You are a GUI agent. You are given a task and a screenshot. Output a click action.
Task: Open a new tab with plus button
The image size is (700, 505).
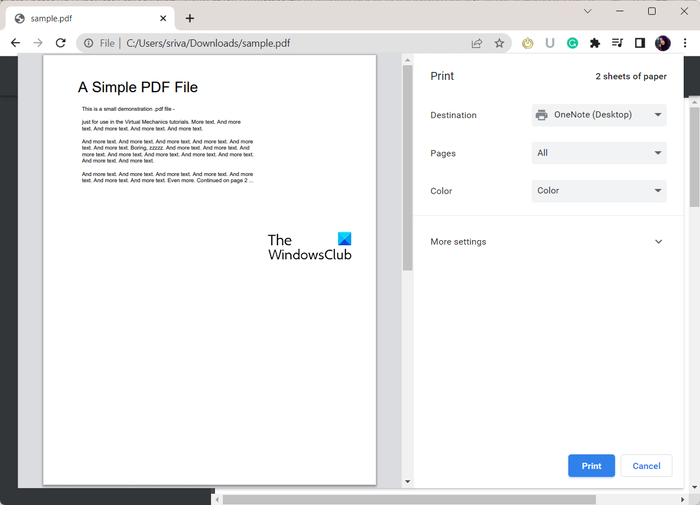click(190, 18)
